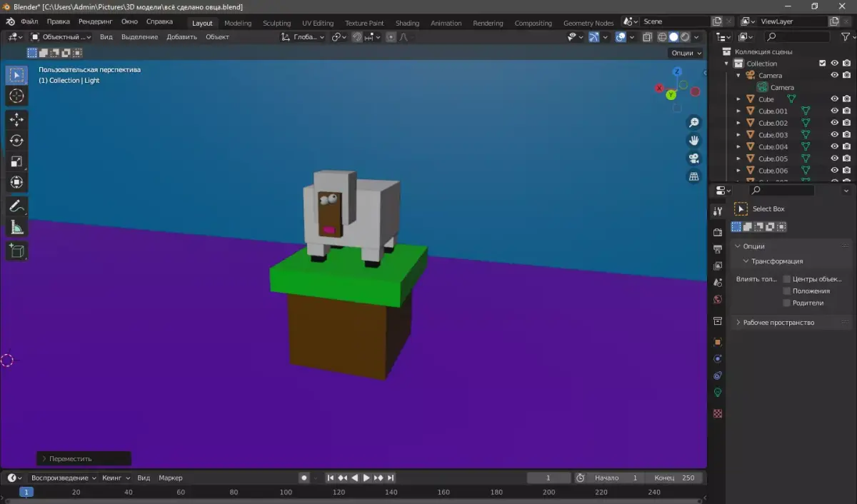Pick the Transform tool
The width and height of the screenshot is (857, 504).
(17, 182)
